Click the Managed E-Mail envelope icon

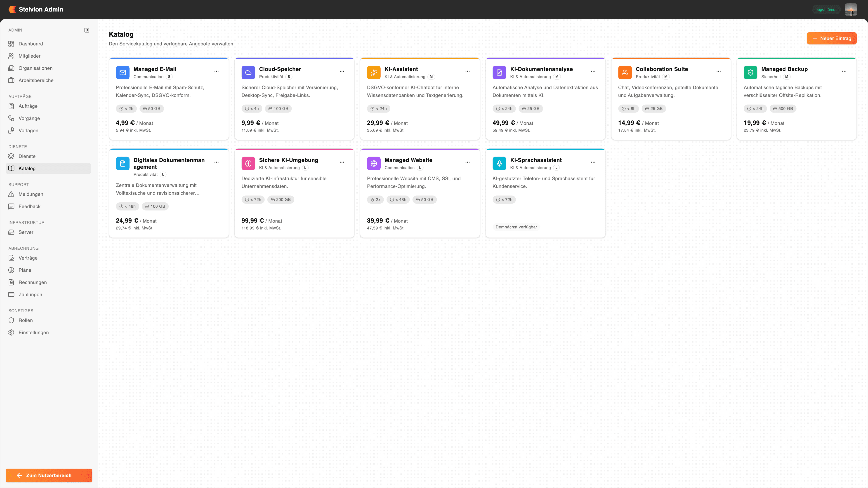[x=123, y=72]
